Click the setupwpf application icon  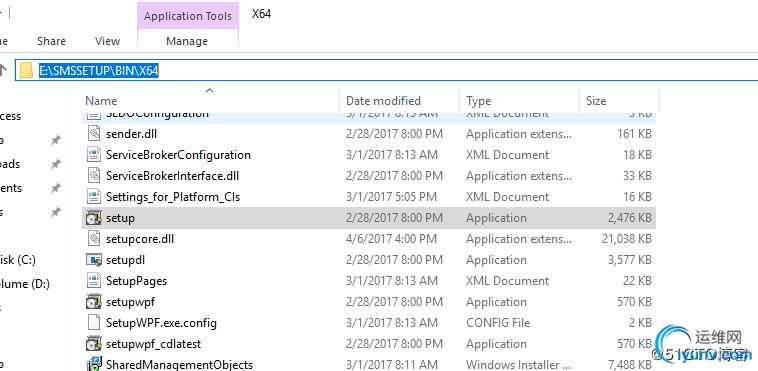tap(93, 302)
